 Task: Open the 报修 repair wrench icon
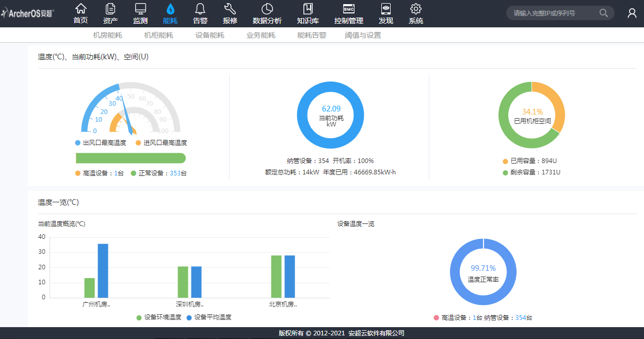230,9
